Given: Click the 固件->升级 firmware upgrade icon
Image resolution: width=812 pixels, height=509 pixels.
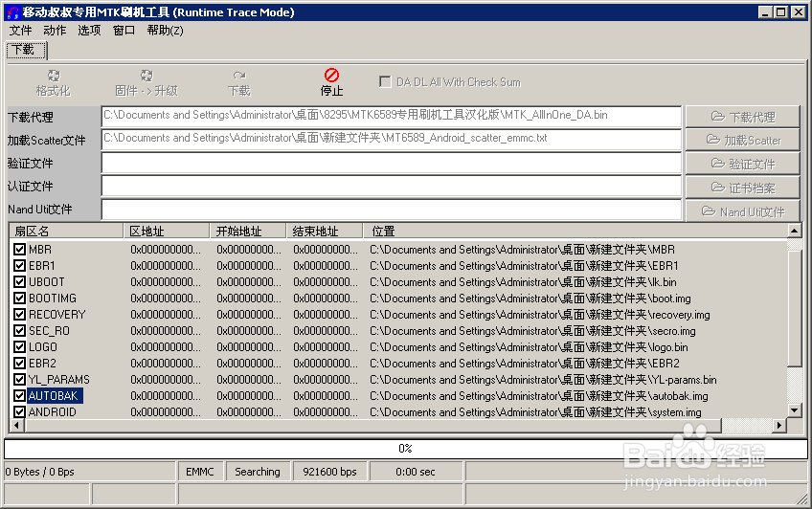Looking at the screenshot, I should pyautogui.click(x=147, y=76).
